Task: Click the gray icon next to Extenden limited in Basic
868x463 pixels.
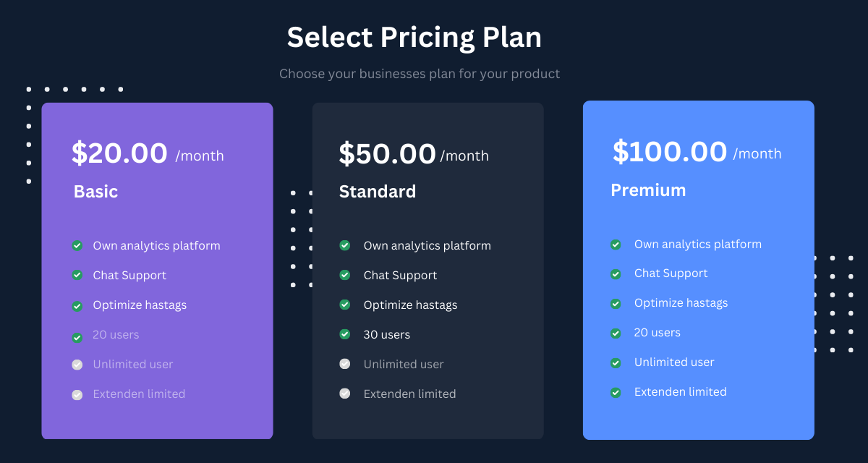Action: [x=77, y=394]
